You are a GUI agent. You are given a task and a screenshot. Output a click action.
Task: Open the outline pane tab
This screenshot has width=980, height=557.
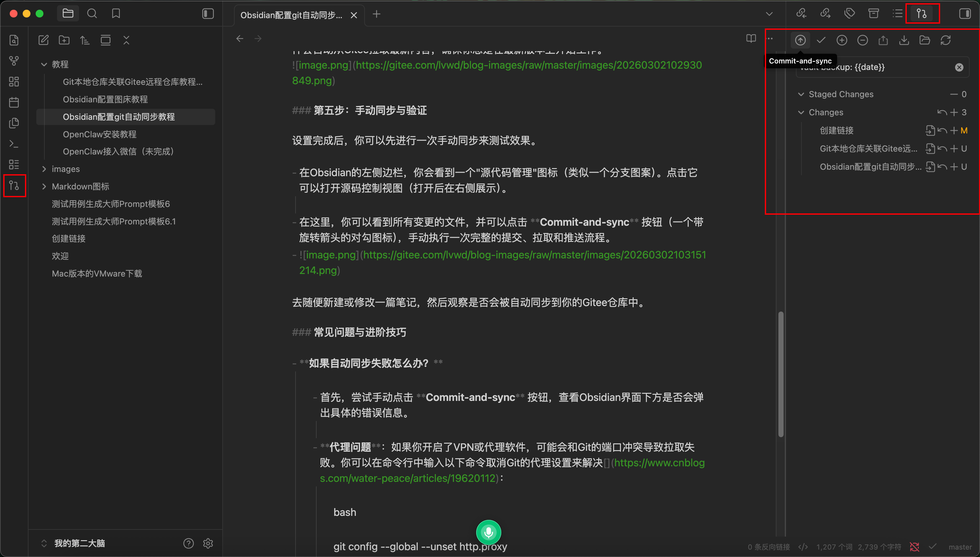click(897, 14)
